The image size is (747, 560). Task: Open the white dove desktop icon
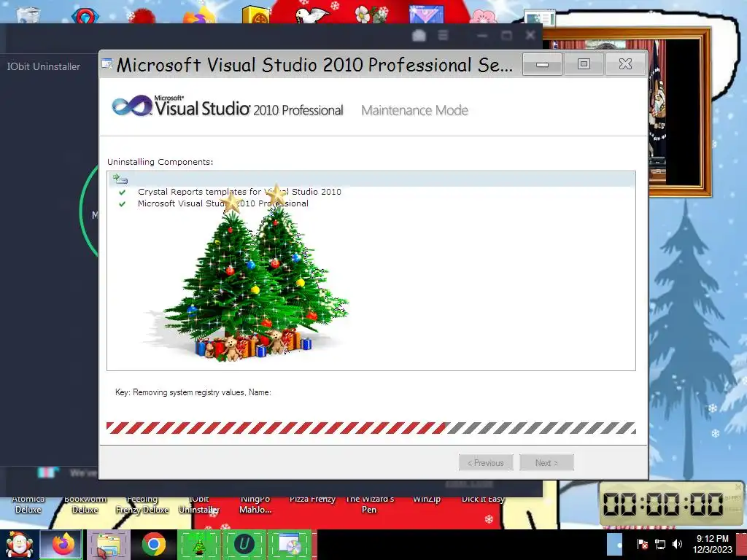point(312,15)
